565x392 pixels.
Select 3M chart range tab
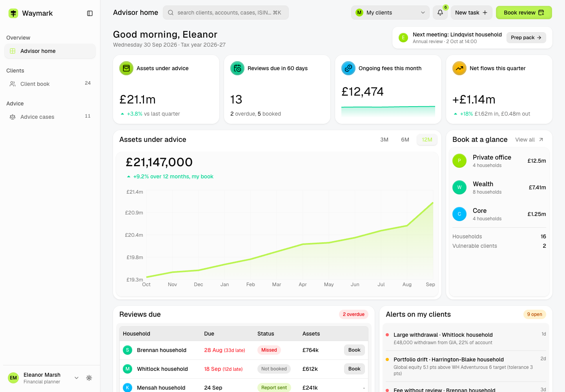point(385,140)
